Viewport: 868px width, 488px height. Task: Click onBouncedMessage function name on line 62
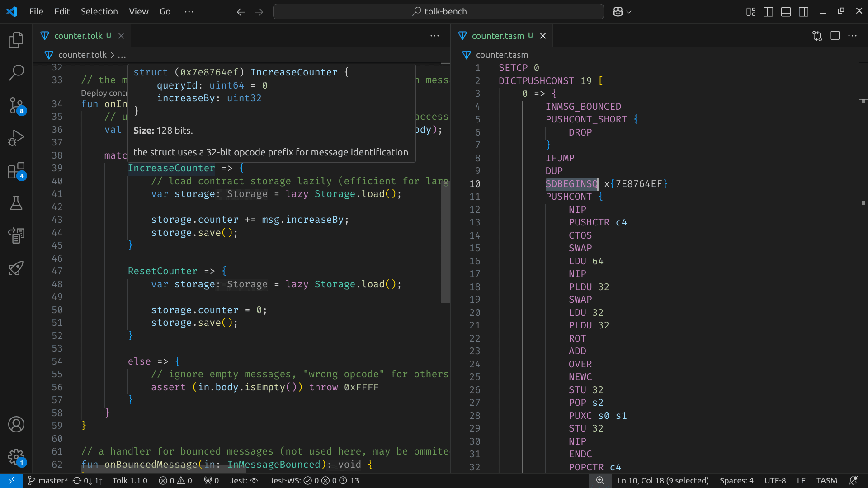tap(151, 465)
